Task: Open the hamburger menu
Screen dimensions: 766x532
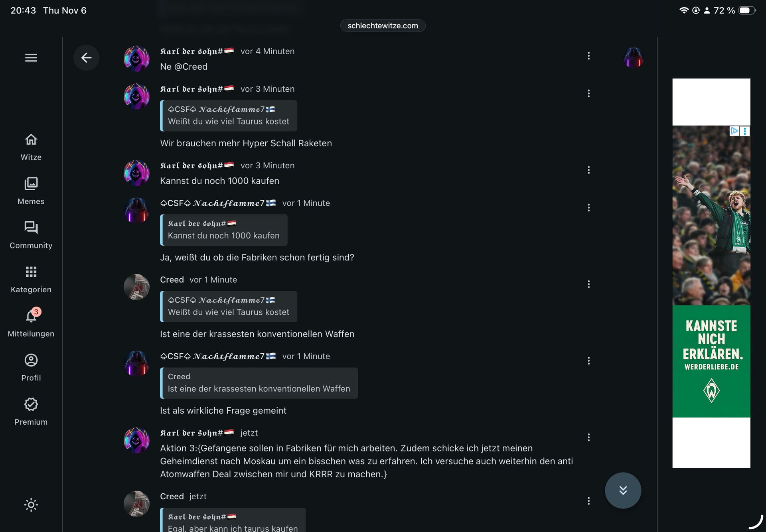Action: (x=31, y=58)
